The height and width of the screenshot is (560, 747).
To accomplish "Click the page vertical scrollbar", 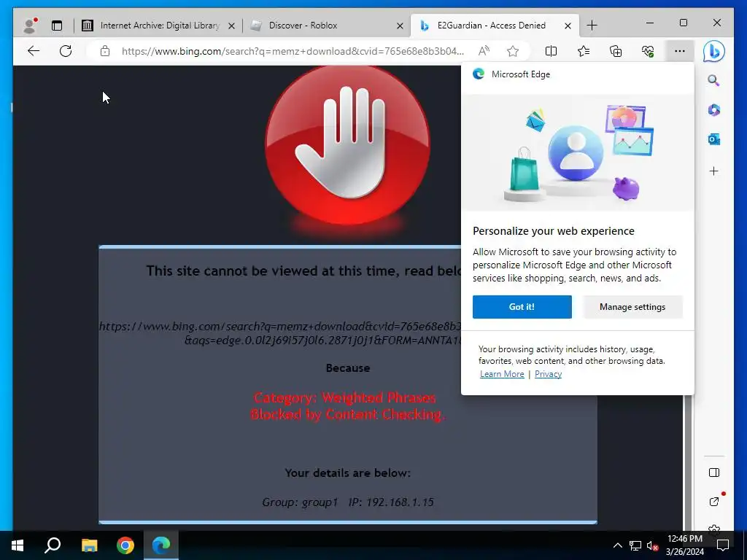I will point(688,462).
